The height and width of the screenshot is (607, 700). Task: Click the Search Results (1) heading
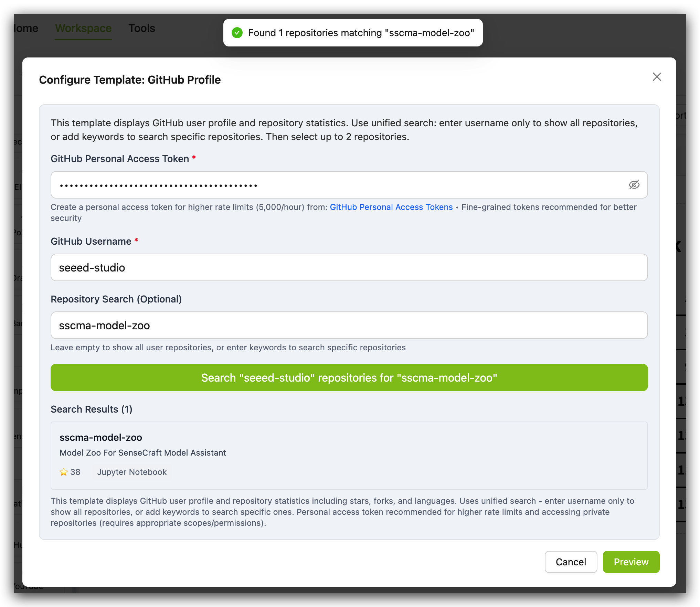coord(92,409)
